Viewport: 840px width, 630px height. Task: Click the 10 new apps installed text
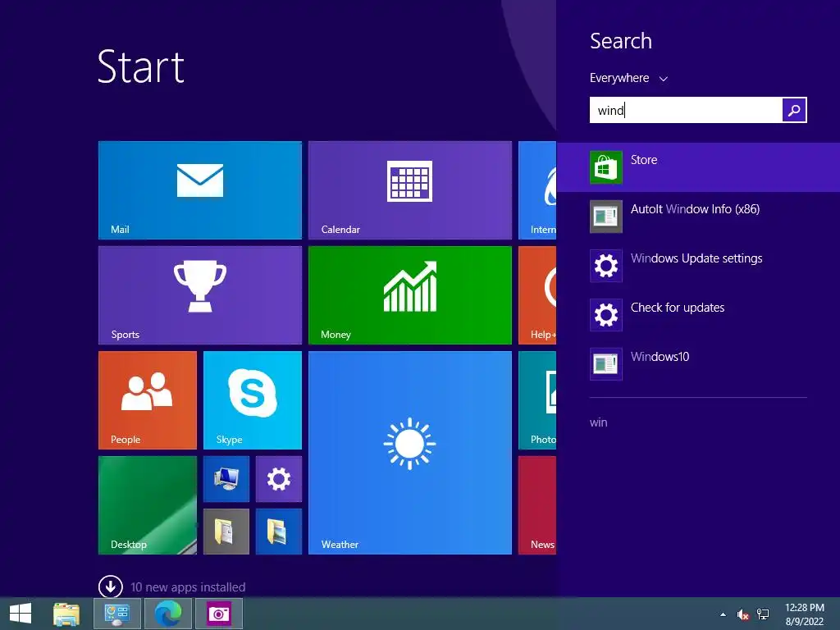click(x=188, y=587)
